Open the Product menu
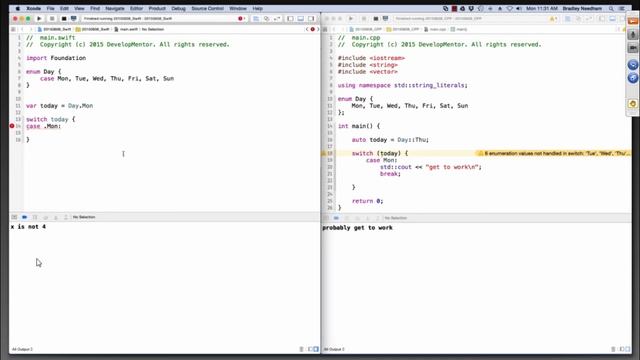 click(157, 9)
